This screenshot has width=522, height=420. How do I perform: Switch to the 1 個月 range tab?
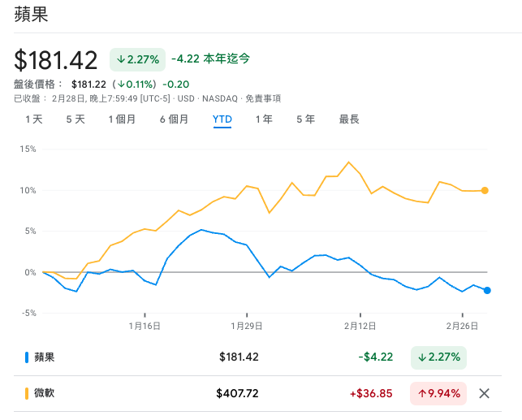tap(122, 119)
